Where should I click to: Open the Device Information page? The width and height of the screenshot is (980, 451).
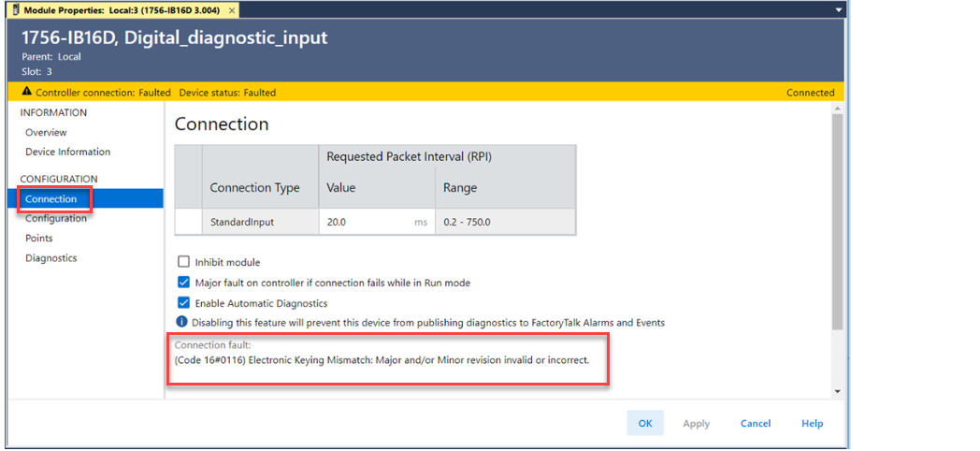click(67, 152)
